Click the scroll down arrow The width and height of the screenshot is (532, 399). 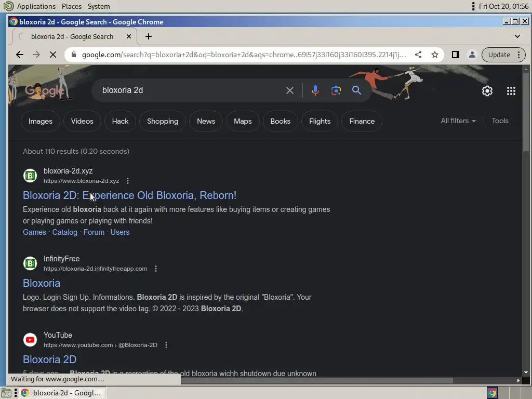[526, 373]
